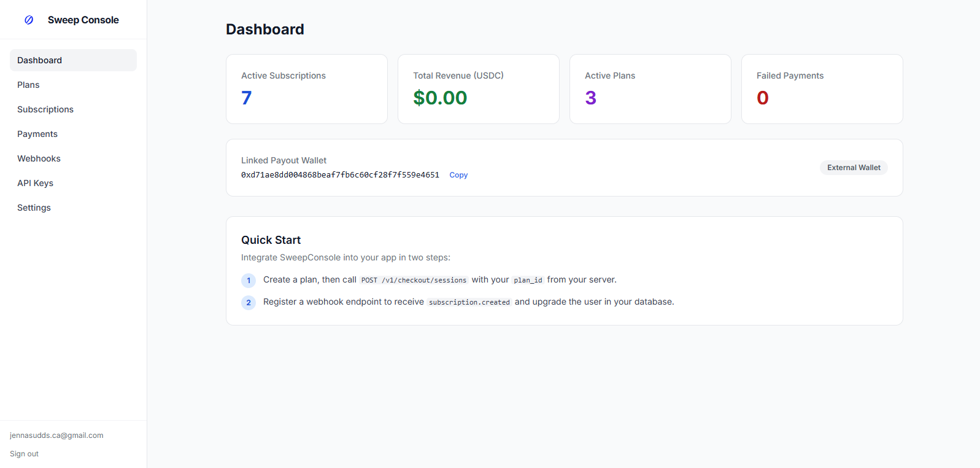Click the Total Revenue (USDC) card

point(479,89)
